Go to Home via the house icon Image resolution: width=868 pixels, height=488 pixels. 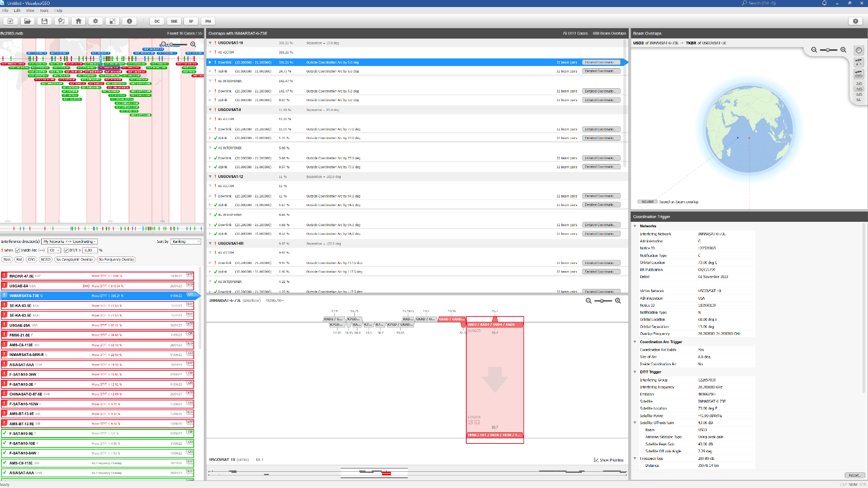coord(78,21)
